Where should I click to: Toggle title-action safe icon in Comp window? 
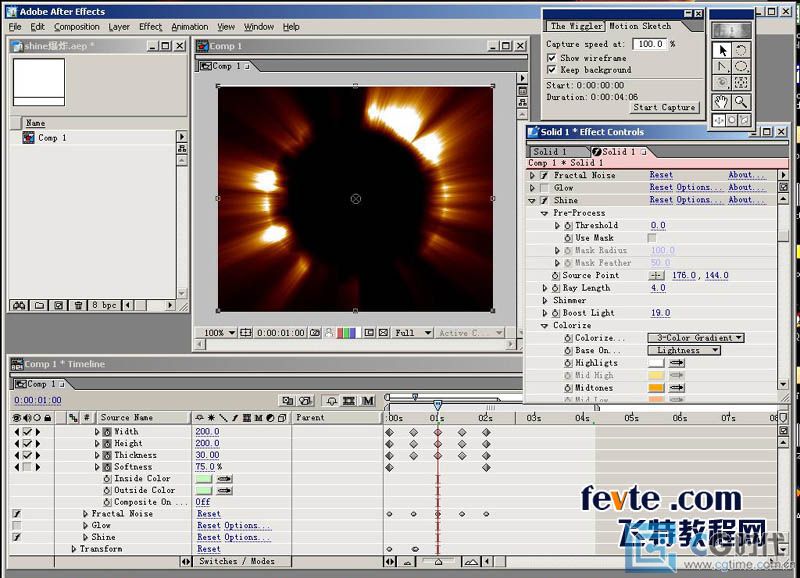(246, 333)
